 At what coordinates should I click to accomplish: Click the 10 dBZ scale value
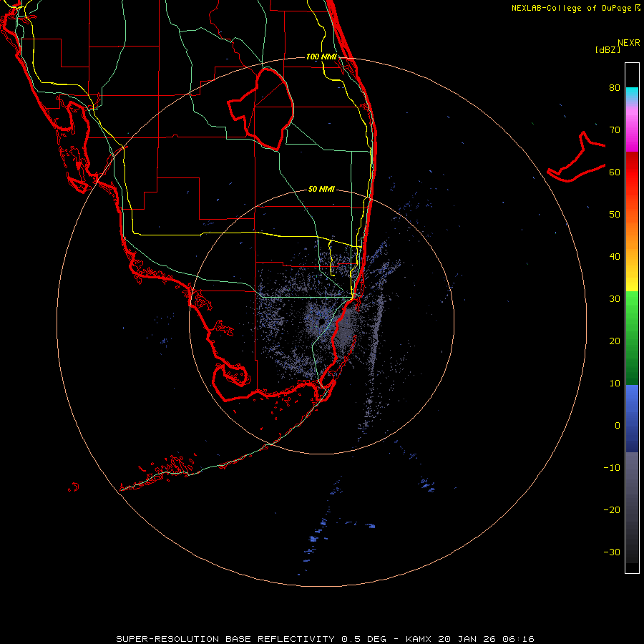[x=615, y=384]
